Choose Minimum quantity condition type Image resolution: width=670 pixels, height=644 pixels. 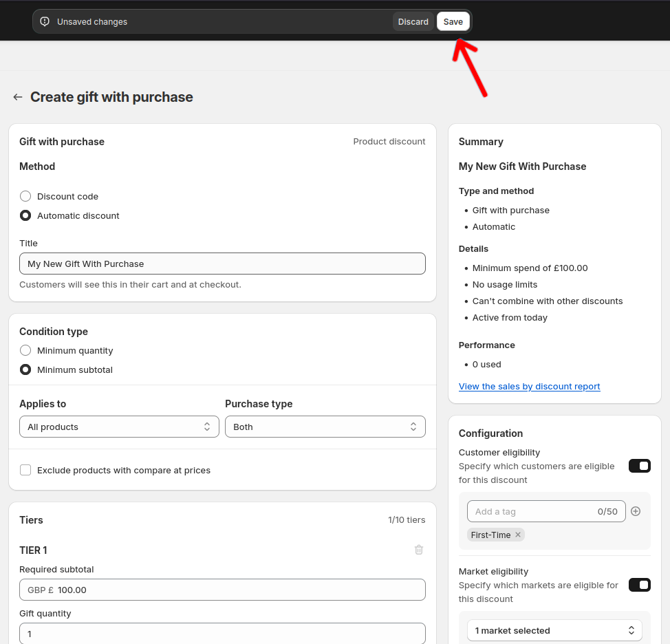[25, 350]
